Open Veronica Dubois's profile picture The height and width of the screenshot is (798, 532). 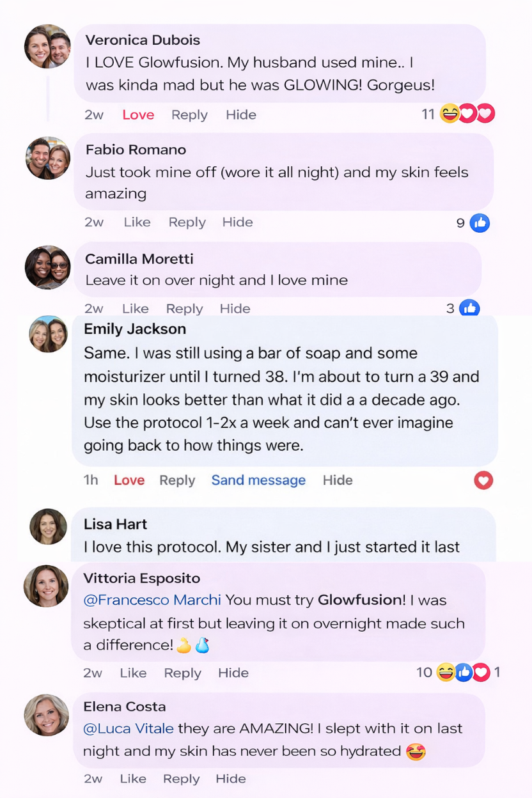tap(47, 47)
